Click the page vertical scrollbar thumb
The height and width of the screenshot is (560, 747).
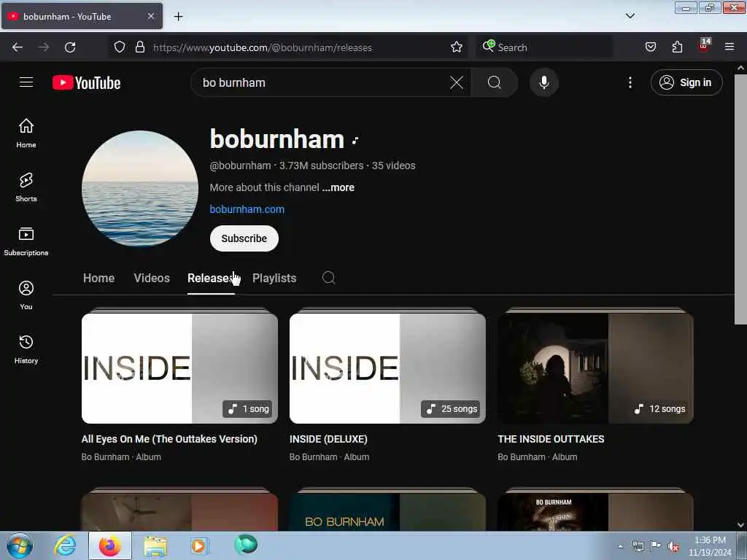[740, 200]
